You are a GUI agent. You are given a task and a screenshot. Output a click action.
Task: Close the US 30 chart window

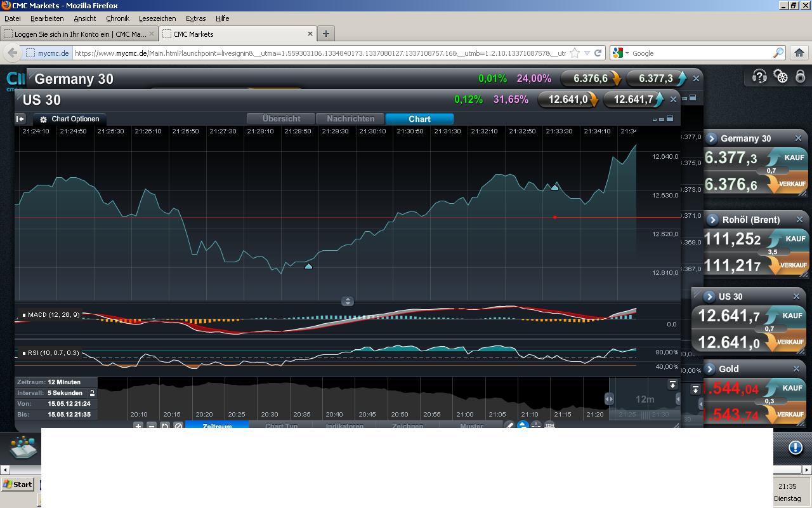tap(674, 99)
